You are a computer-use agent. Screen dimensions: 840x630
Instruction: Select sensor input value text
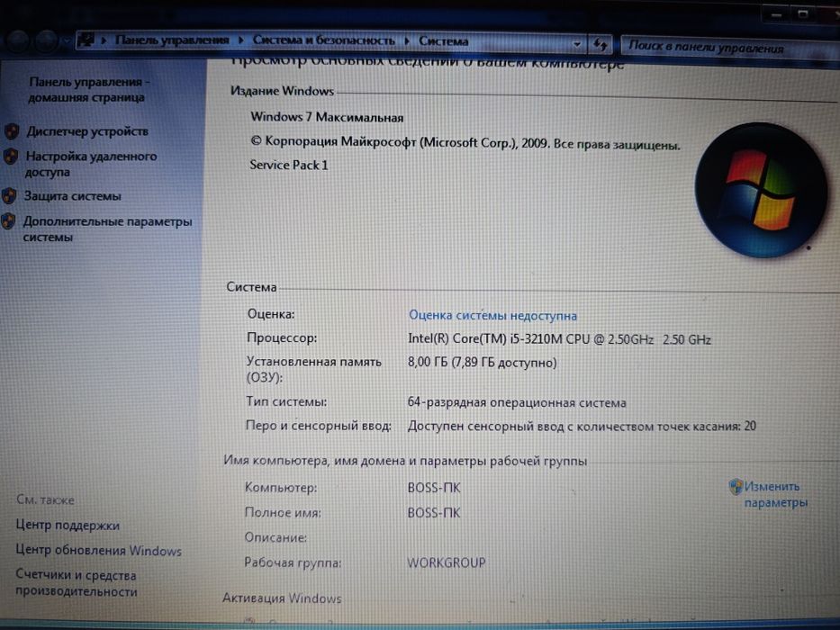click(x=582, y=427)
